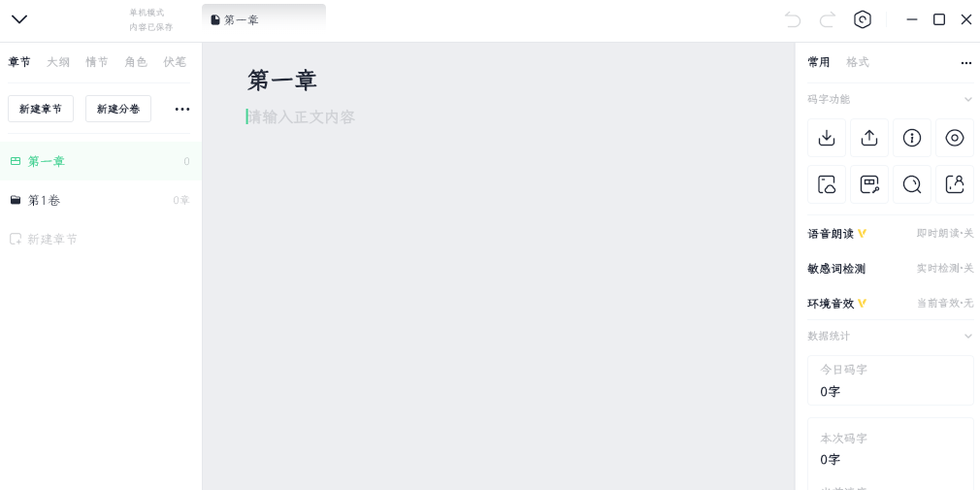
Task: Select 第1卷 in chapter list
Action: tap(101, 200)
